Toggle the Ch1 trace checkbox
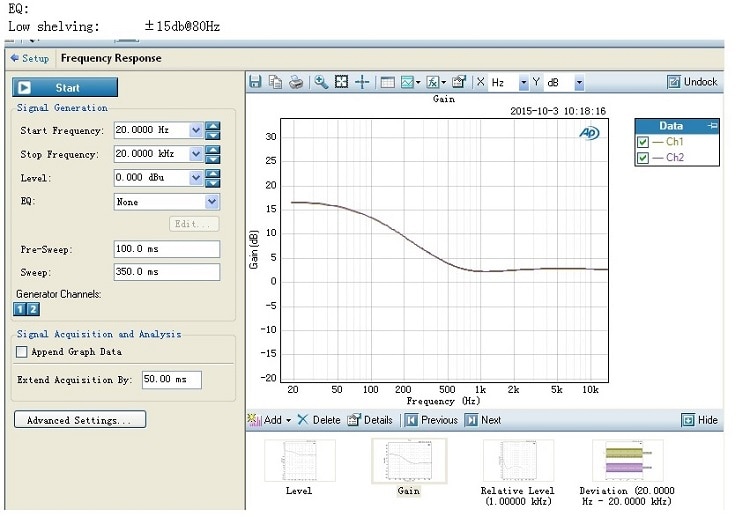The image size is (750, 517). 643,142
